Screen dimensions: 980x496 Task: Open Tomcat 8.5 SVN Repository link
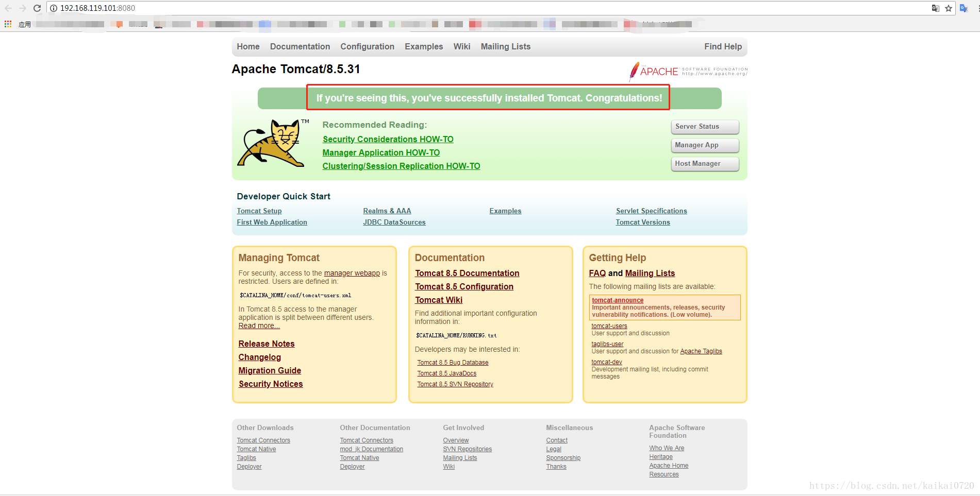[x=455, y=384]
